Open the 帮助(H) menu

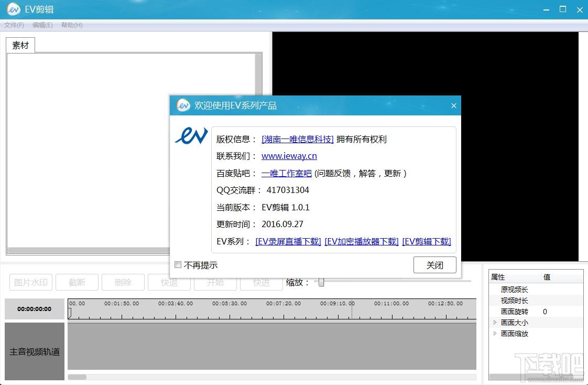(72, 25)
